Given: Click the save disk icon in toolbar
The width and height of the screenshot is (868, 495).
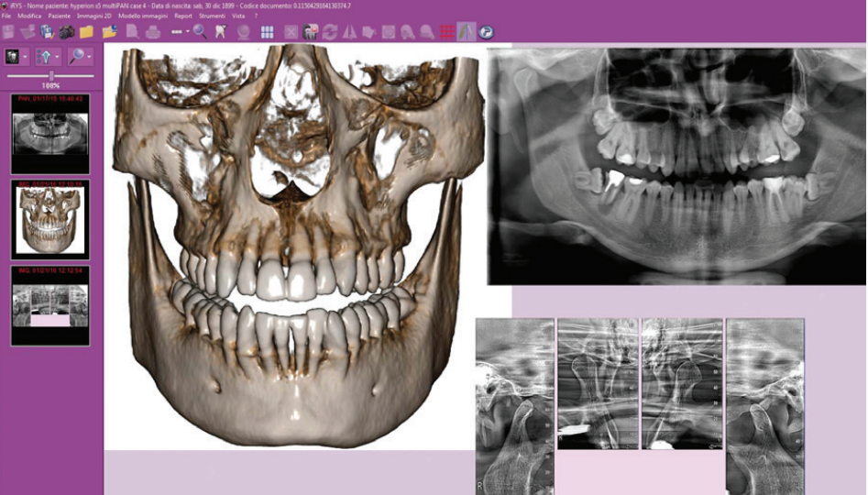Looking at the screenshot, I should pyautogui.click(x=47, y=32).
